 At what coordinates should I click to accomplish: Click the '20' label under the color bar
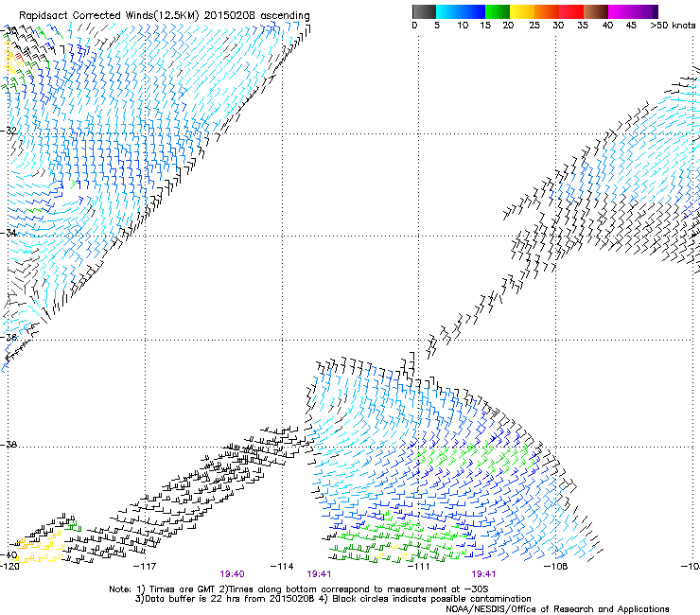[508, 26]
